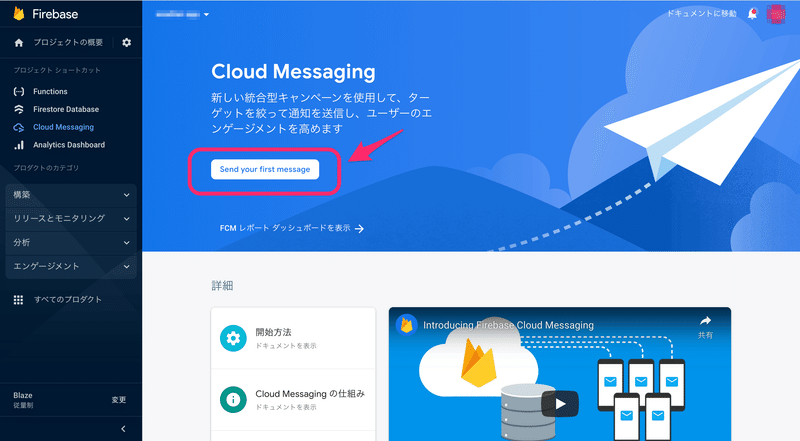
Task: Click the share arrow on the video
Action: click(705, 321)
